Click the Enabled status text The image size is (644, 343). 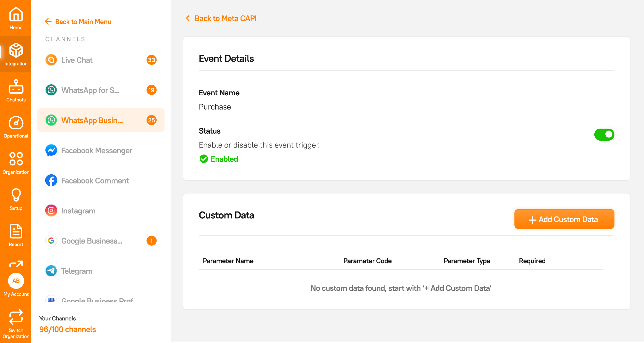(224, 159)
